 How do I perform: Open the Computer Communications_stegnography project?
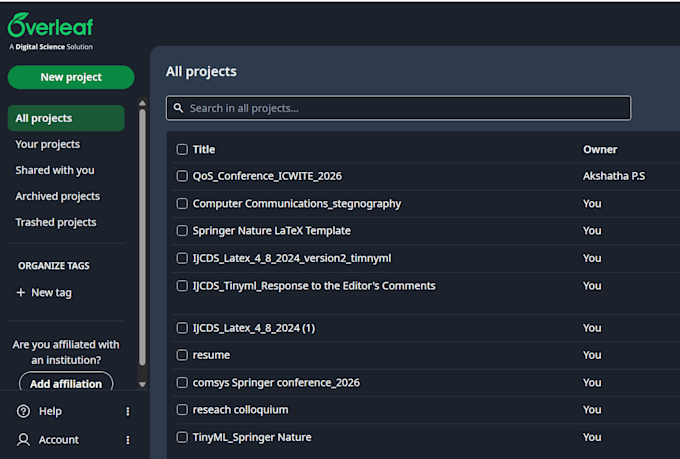coord(297,203)
